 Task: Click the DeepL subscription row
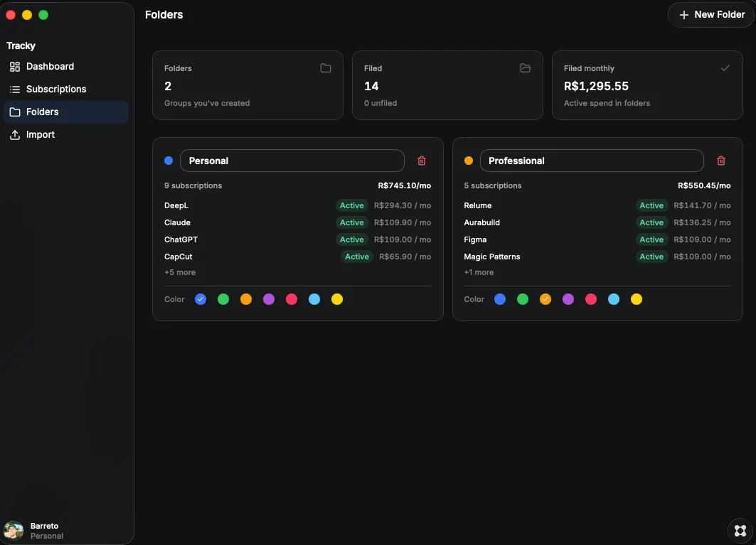[x=297, y=205]
